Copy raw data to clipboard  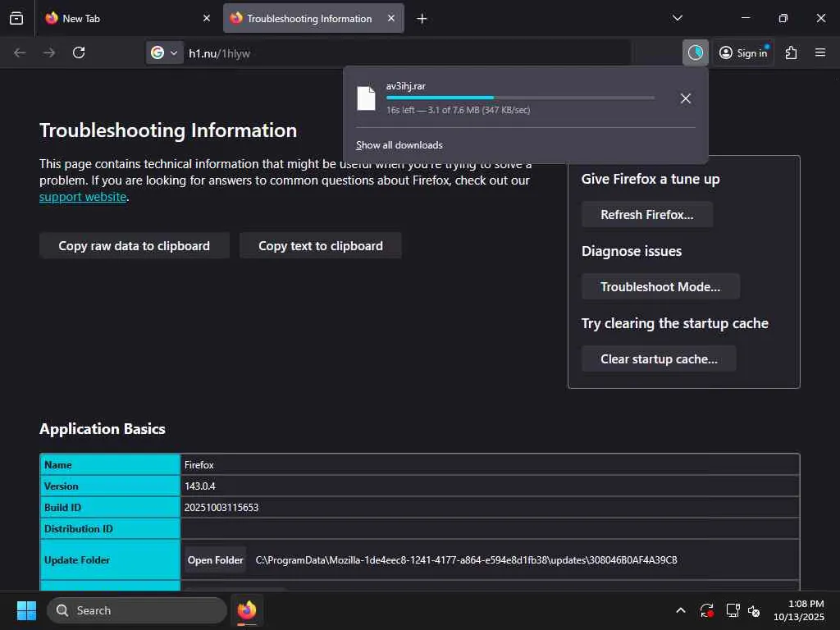135,246
